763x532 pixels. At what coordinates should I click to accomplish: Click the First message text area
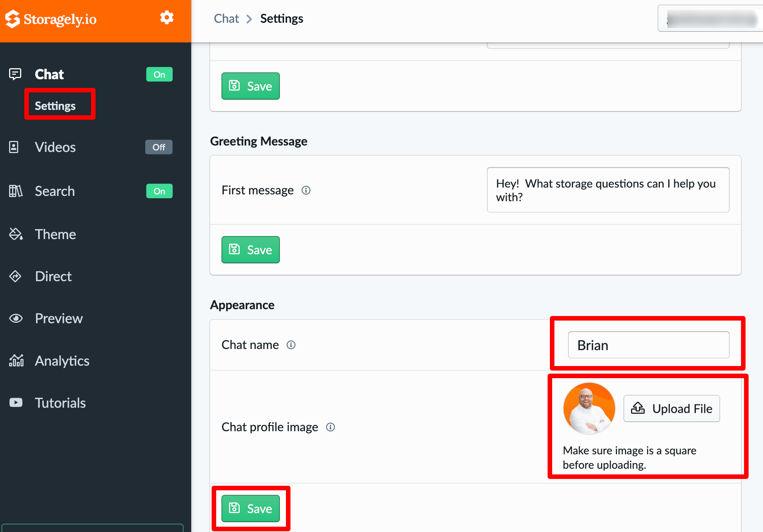point(608,190)
